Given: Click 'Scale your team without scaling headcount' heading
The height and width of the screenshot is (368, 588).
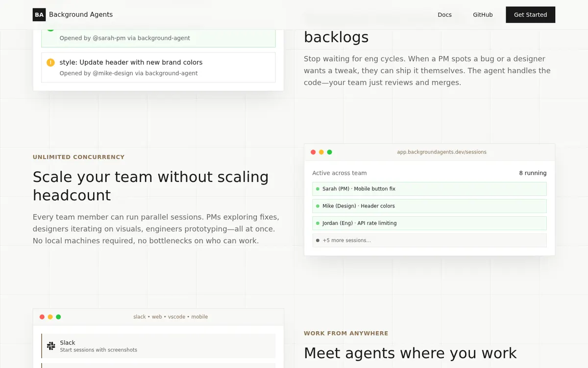Looking at the screenshot, I should tap(151, 185).
